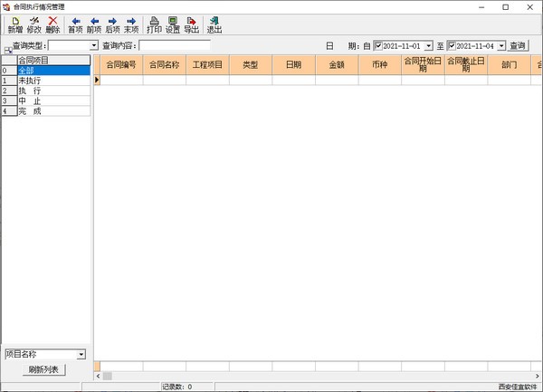The width and height of the screenshot is (543, 392).
Task: Open the 项目名称 dropdown at bottom left
Action: point(81,354)
